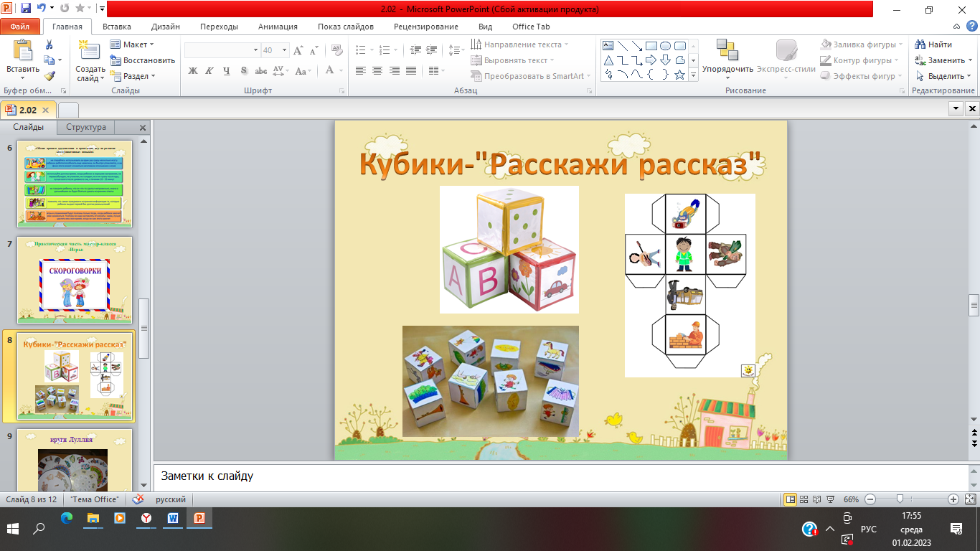Select the rounded rectangle shape
Image resolution: width=980 pixels, height=551 pixels.
coord(679,45)
